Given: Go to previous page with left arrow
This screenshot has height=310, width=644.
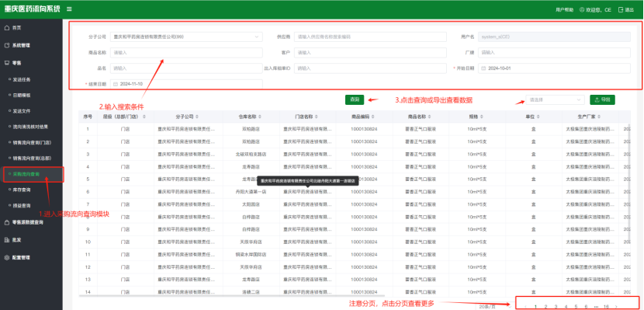Looking at the screenshot, I should pos(526,307).
